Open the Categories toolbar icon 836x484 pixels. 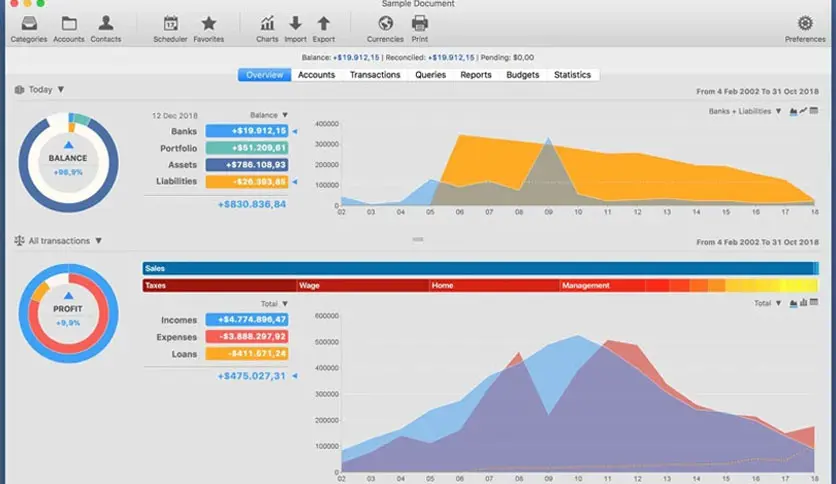[x=29, y=24]
